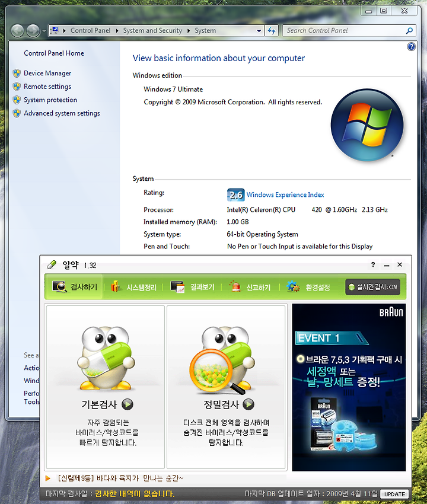Toggle 실시간 감시 real-time monitoring ON

pyautogui.click(x=372, y=287)
